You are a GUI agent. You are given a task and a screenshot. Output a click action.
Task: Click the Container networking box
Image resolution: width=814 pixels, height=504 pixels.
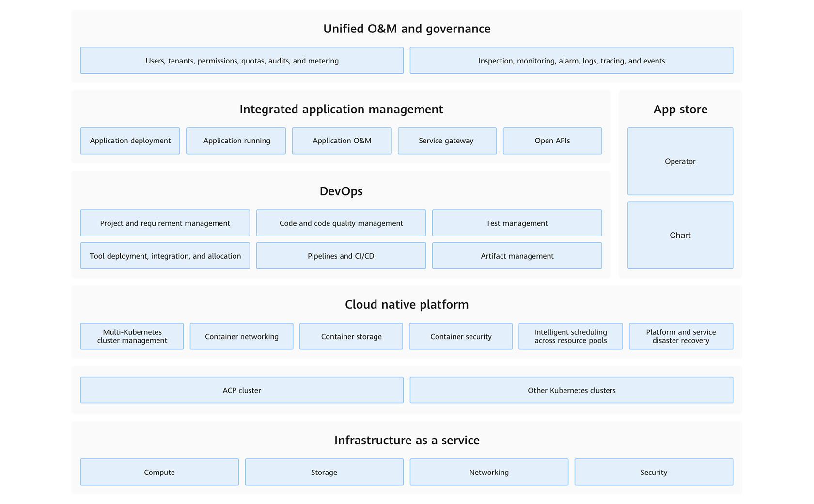pyautogui.click(x=241, y=336)
